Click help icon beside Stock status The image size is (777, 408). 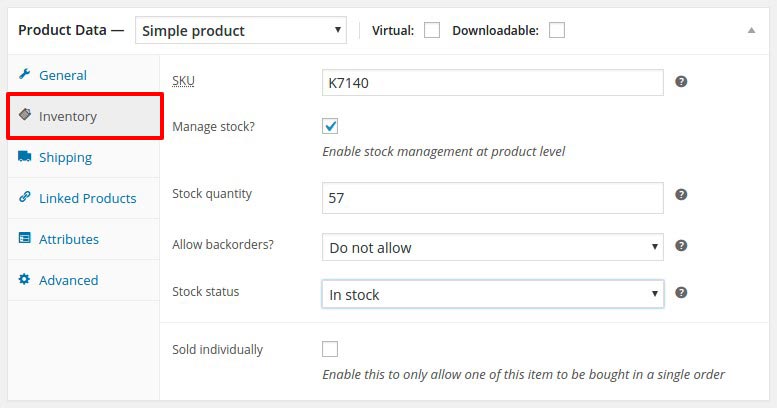681,293
